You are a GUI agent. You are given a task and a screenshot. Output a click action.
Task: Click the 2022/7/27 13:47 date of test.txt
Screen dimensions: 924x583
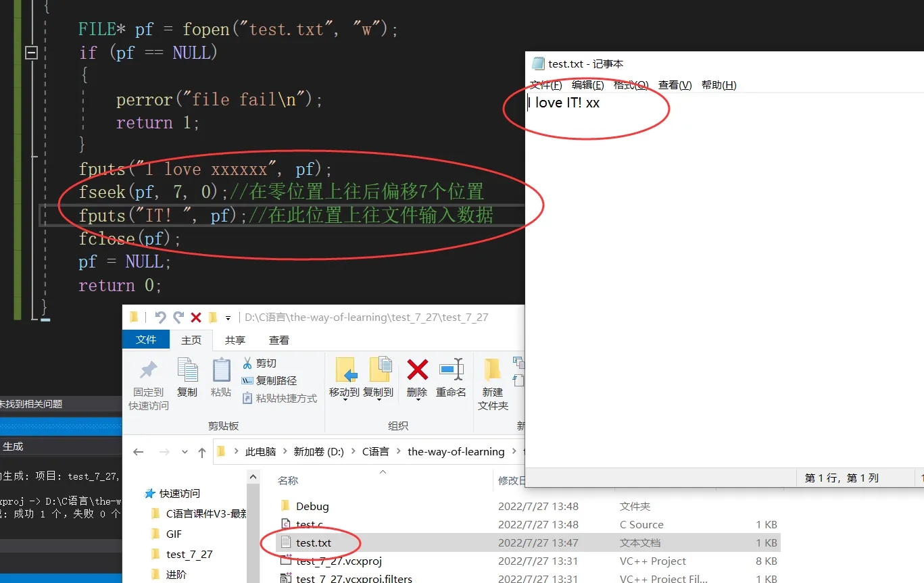click(x=538, y=542)
